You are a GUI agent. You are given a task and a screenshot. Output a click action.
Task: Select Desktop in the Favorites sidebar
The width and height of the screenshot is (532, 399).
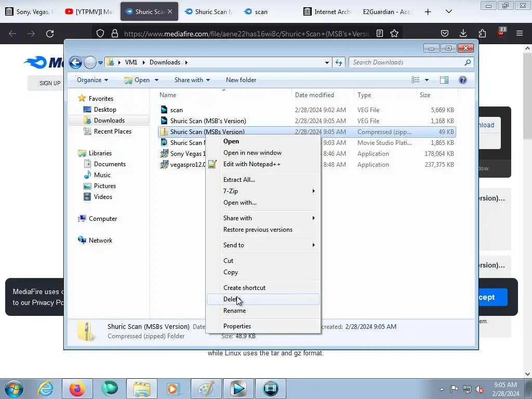(x=105, y=110)
